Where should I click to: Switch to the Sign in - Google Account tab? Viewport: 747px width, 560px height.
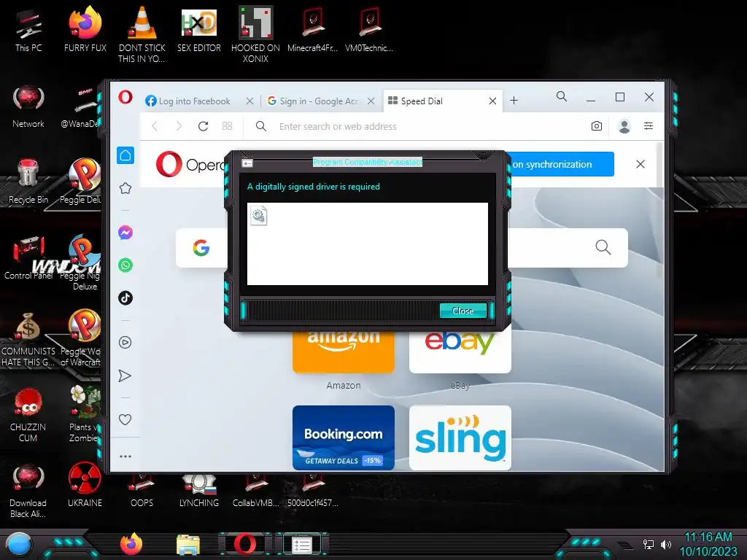(x=314, y=101)
